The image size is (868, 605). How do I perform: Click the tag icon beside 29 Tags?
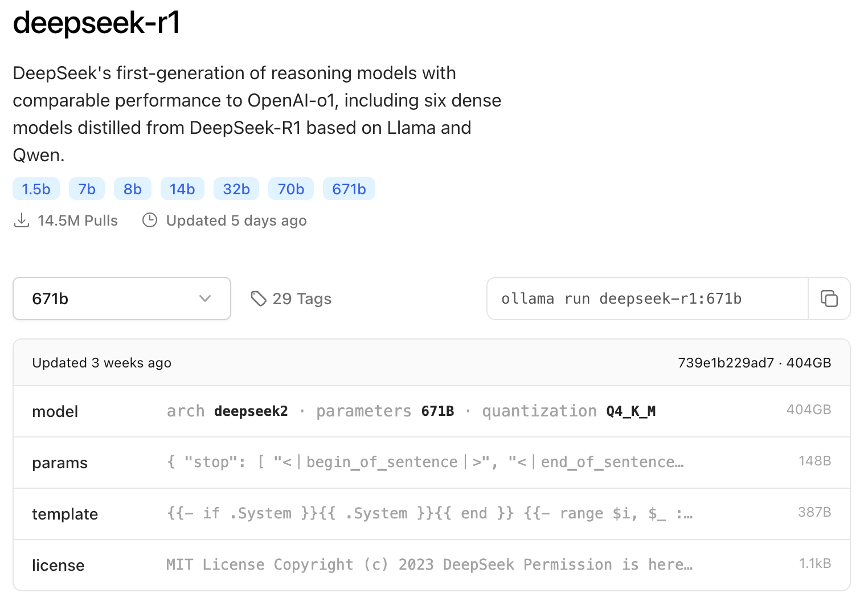pyautogui.click(x=259, y=299)
